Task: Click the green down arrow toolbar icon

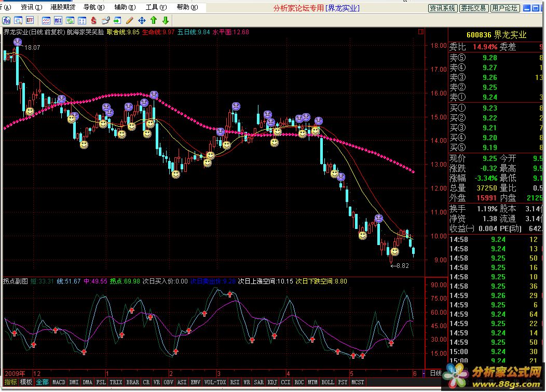Action: point(166,21)
